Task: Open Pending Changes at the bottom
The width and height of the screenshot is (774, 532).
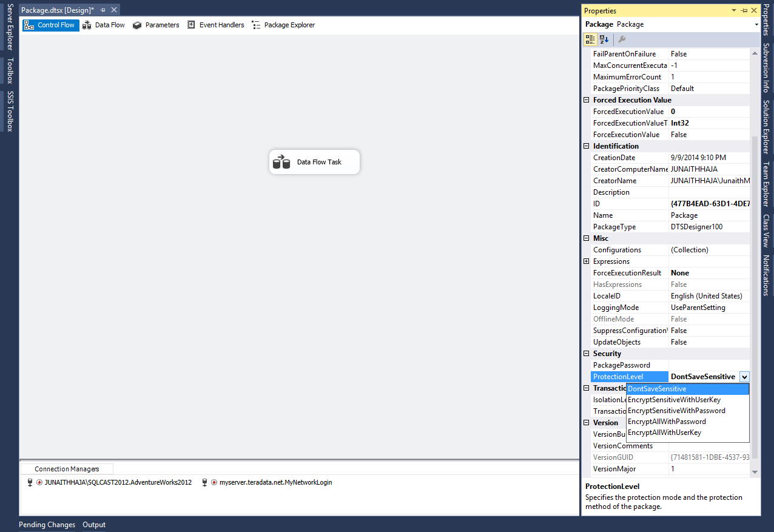Action: [47, 524]
